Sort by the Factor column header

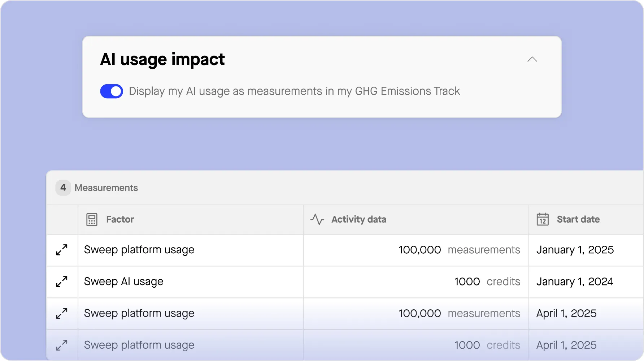pyautogui.click(x=119, y=219)
